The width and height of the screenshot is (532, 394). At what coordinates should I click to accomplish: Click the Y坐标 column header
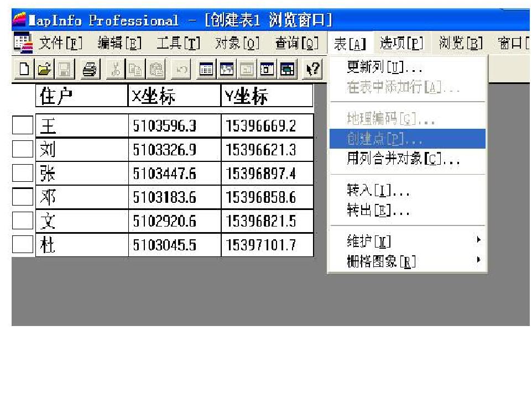point(267,96)
